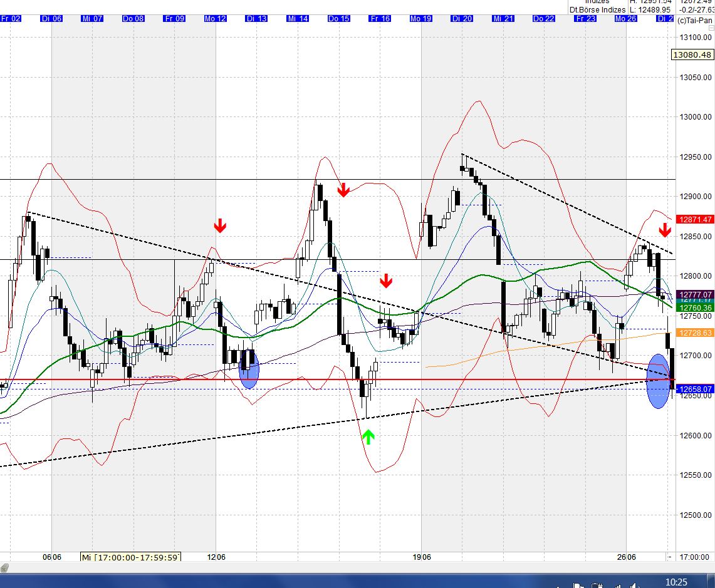This screenshot has width=715, height=588.
Task: Select the small blue ellipse marker
Action: click(249, 370)
